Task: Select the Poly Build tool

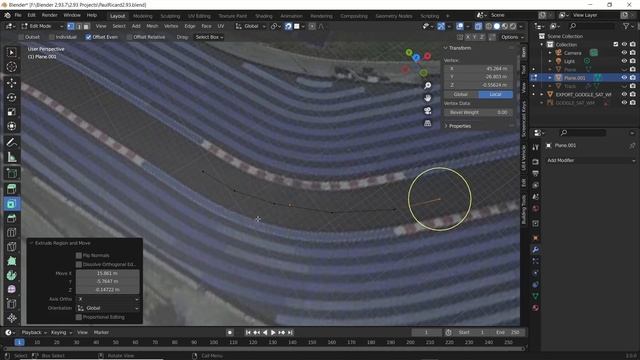Action: click(11, 261)
